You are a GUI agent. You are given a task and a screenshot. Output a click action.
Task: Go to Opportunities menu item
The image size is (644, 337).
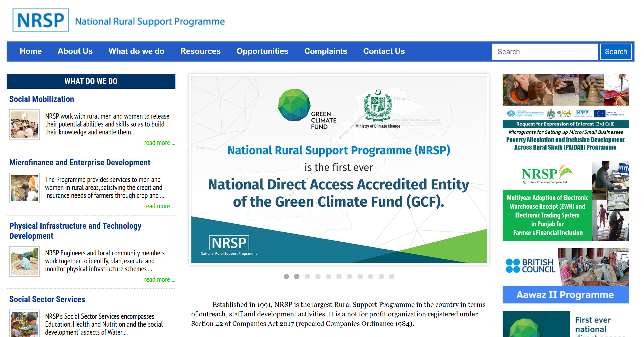pyautogui.click(x=262, y=51)
